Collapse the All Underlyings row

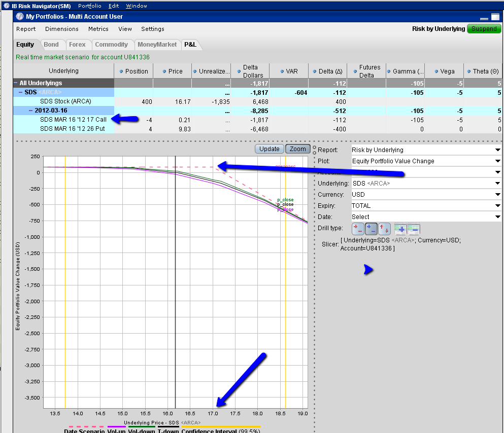15,83
